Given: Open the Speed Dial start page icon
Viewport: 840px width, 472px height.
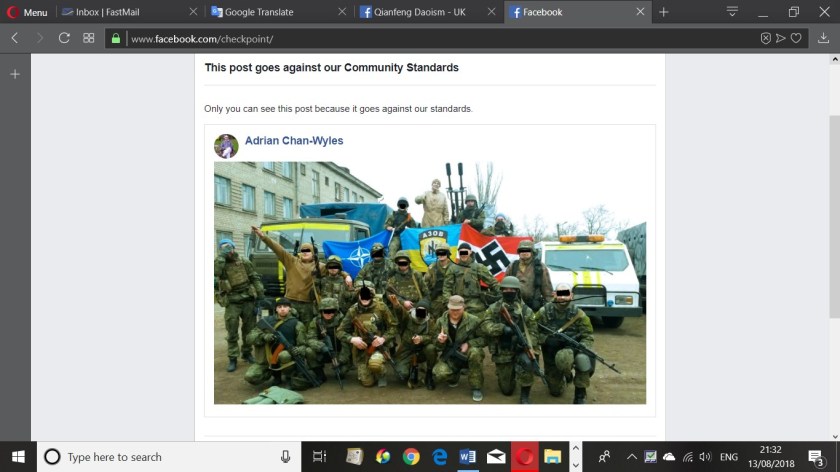Looking at the screenshot, I should [x=89, y=38].
